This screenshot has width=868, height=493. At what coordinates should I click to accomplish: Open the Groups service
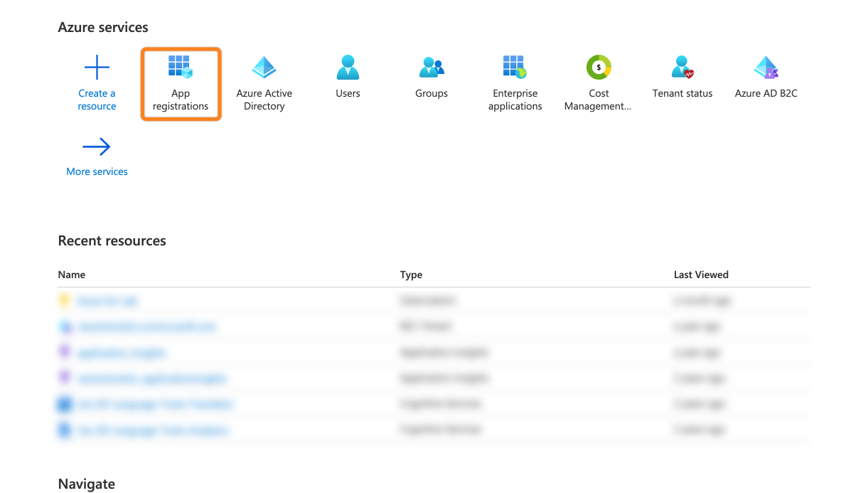click(432, 67)
